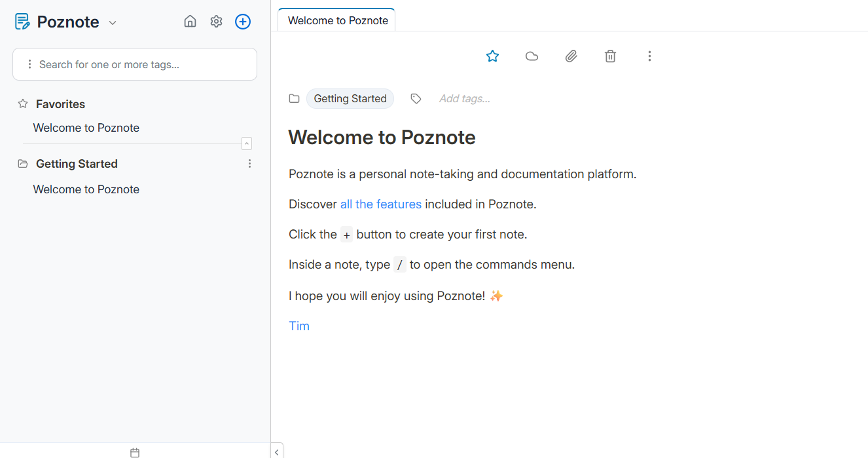
Task: Follow the 'all the features' link
Action: pyautogui.click(x=381, y=204)
